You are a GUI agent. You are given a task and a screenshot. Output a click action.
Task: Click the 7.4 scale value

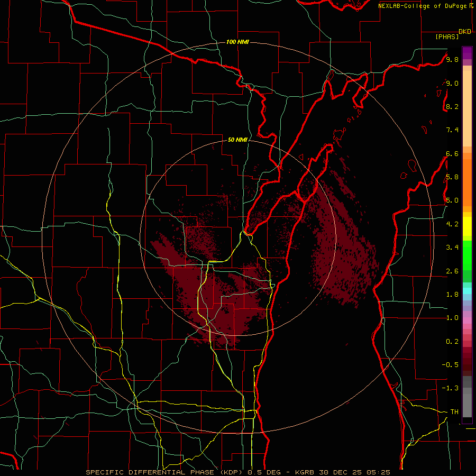(452, 130)
